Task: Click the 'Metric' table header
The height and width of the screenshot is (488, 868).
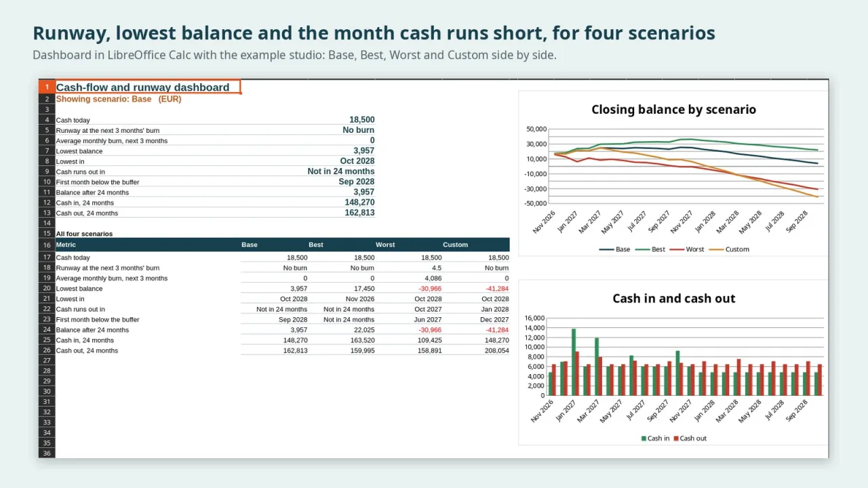Action: point(66,245)
